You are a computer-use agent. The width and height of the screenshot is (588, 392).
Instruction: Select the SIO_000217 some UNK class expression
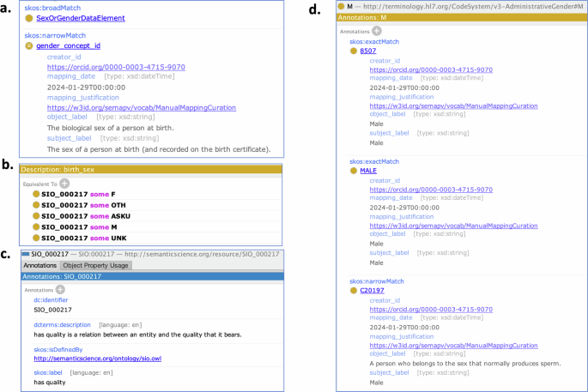79,238
